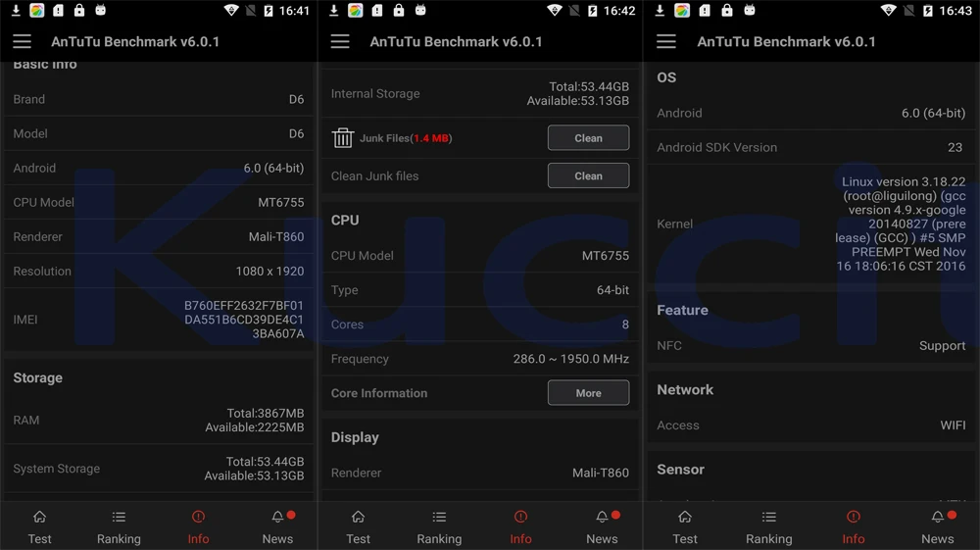Tap News tab in right screen
Screen dimensions: 980x550
pos(938,526)
